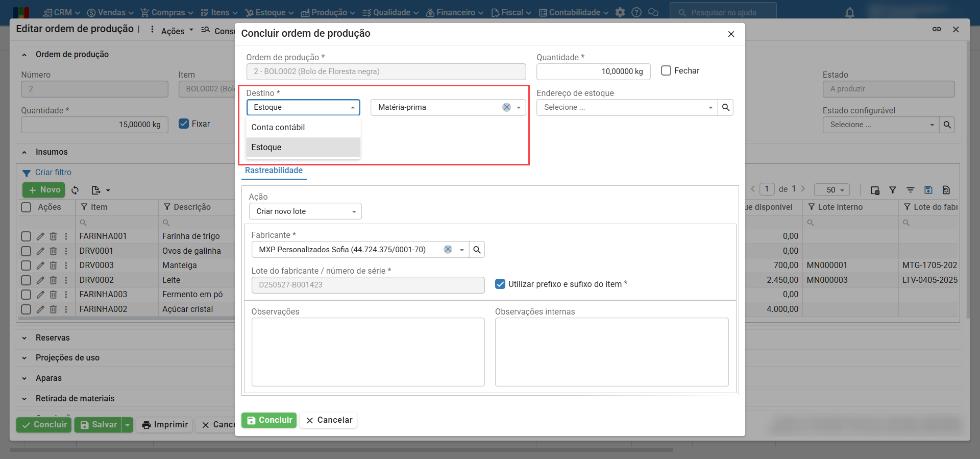Screen dimensions: 980x459
Task: Go to next page in grid pager
Action: [803, 189]
